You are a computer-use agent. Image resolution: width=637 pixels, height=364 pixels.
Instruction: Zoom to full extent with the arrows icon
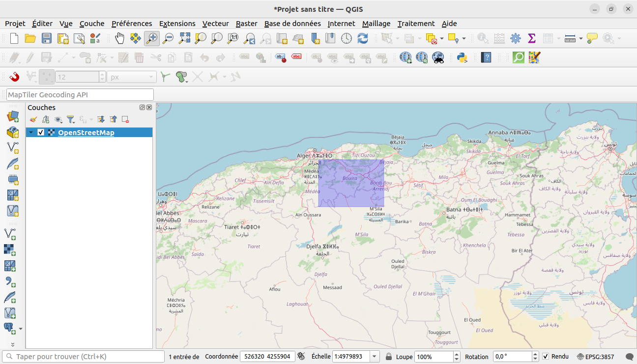(x=184, y=38)
